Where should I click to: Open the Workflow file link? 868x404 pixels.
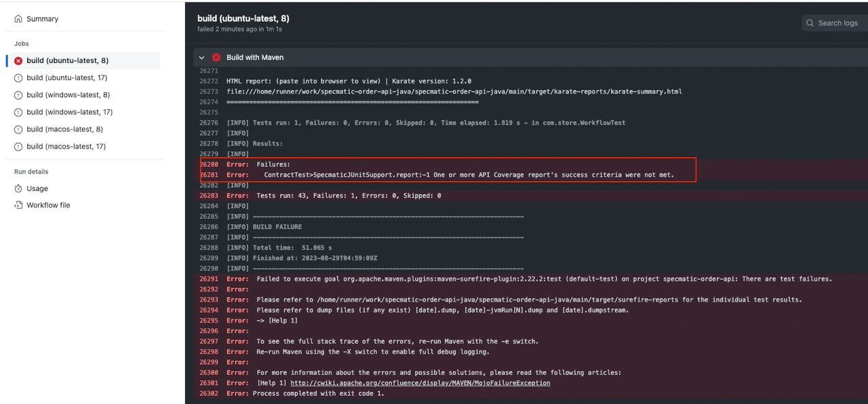tap(48, 205)
